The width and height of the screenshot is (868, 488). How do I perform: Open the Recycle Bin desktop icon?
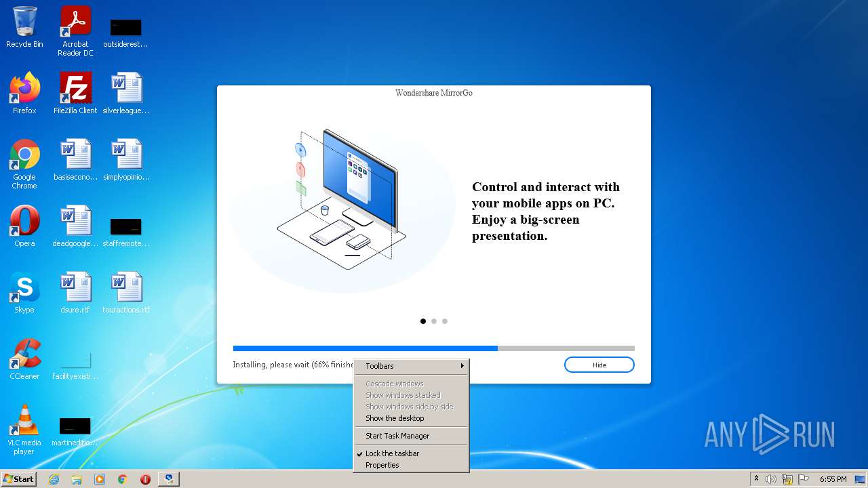click(24, 27)
